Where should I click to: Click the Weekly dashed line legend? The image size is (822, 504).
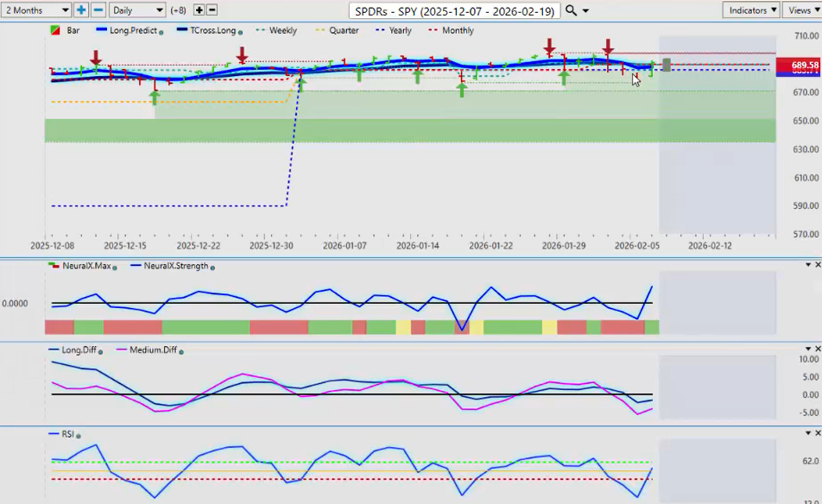point(277,30)
